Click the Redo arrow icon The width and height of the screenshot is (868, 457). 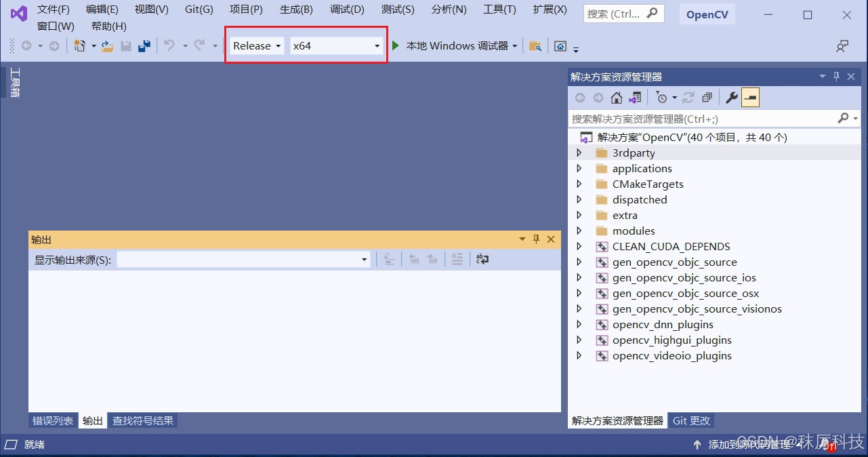(x=199, y=45)
